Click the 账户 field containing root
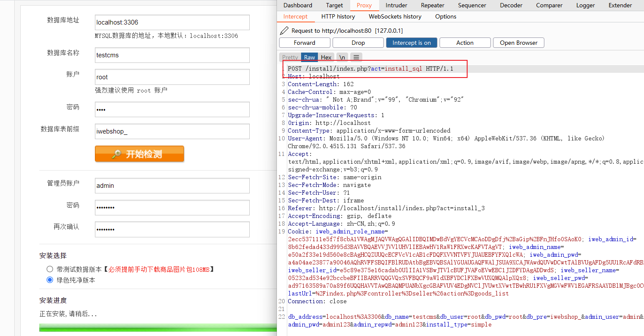Screen dimensions: 644x336 click(x=172, y=77)
